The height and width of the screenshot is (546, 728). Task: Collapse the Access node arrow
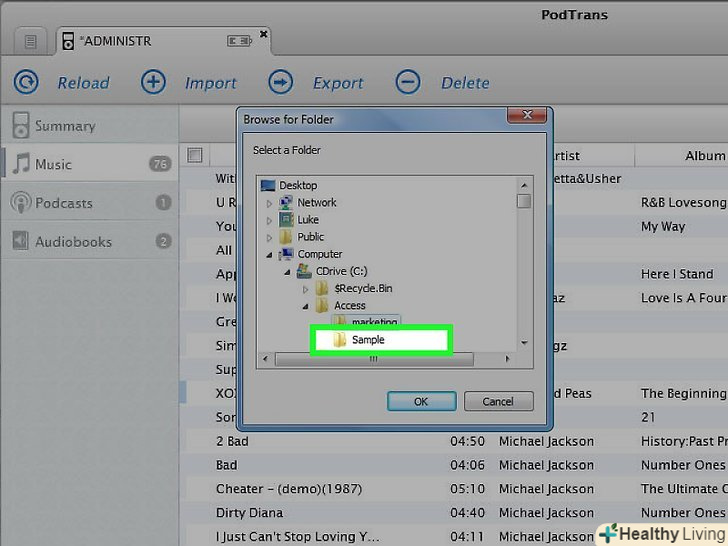click(x=306, y=306)
